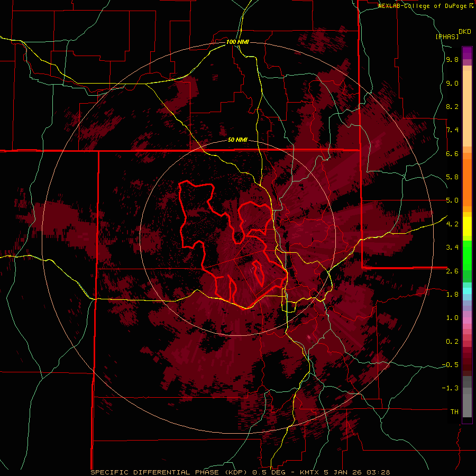Select the large peach color bar segment
This screenshot has height=476, width=476.
click(467, 108)
